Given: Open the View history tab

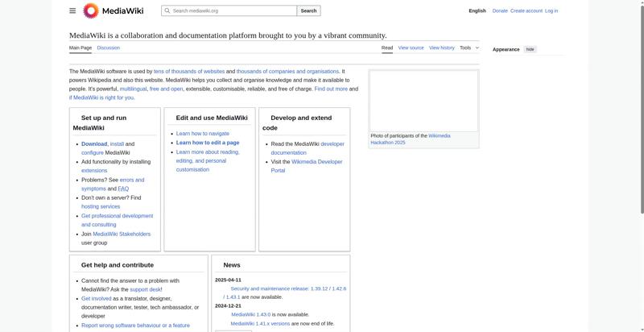Looking at the screenshot, I should click(441, 48).
